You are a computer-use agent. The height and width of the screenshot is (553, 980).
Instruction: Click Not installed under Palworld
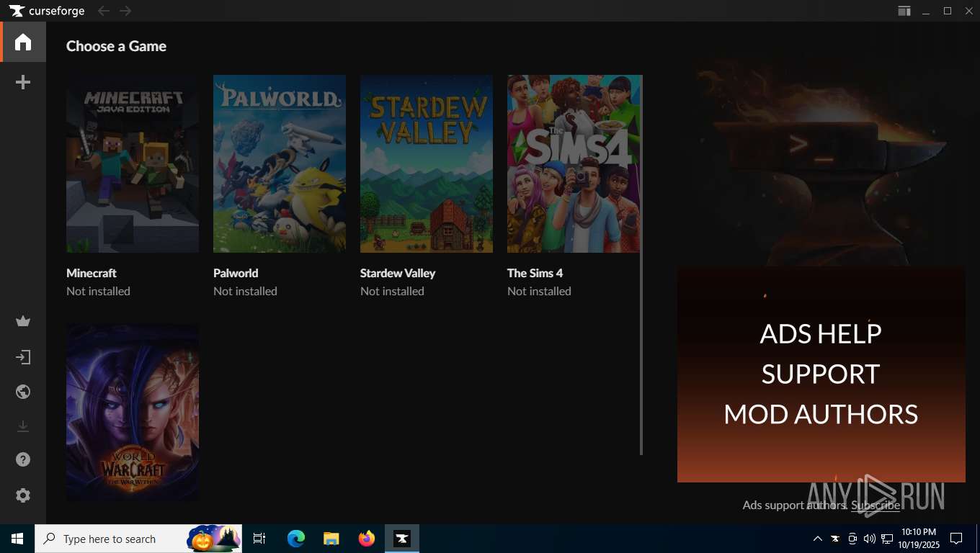[x=245, y=291]
